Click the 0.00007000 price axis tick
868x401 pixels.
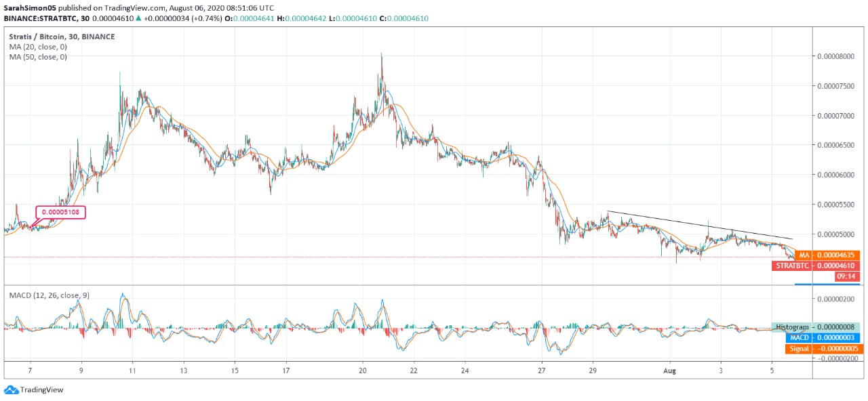point(835,116)
